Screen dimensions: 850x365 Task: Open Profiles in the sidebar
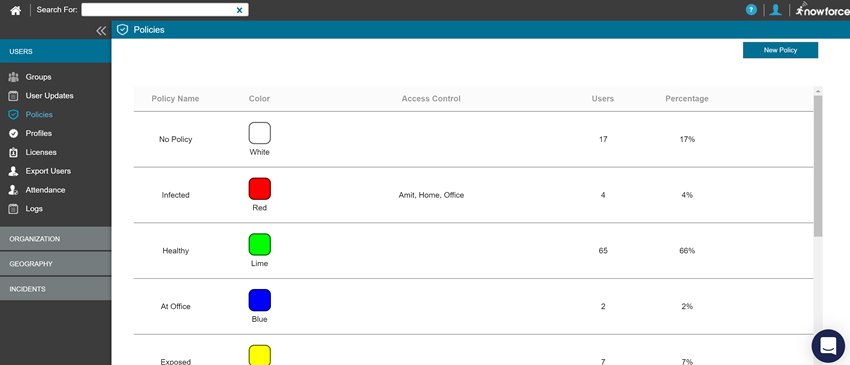point(38,133)
